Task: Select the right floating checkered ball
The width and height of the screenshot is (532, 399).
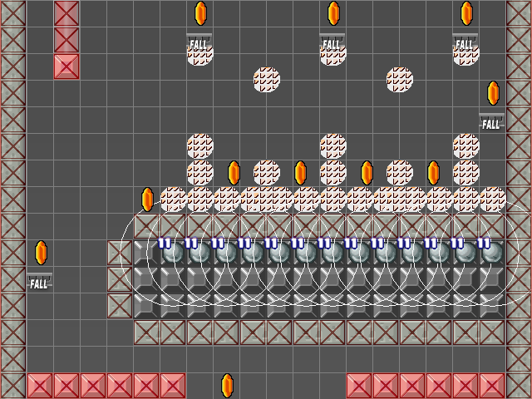Action: coord(400,80)
